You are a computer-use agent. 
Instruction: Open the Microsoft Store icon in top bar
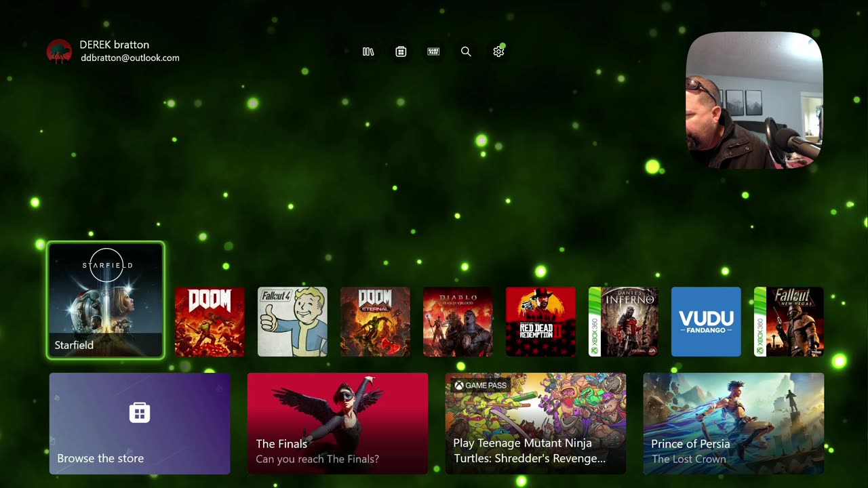[x=401, y=52]
